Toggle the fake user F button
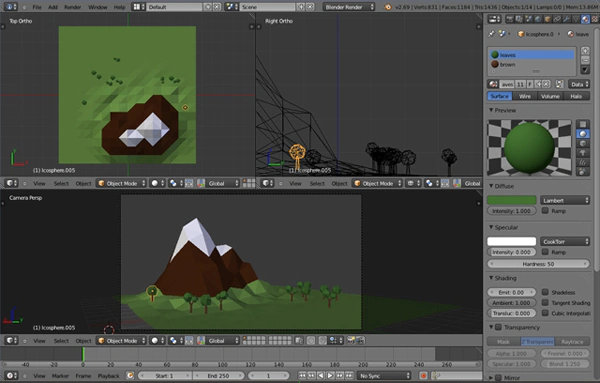This screenshot has height=383, width=600. pos(530,84)
